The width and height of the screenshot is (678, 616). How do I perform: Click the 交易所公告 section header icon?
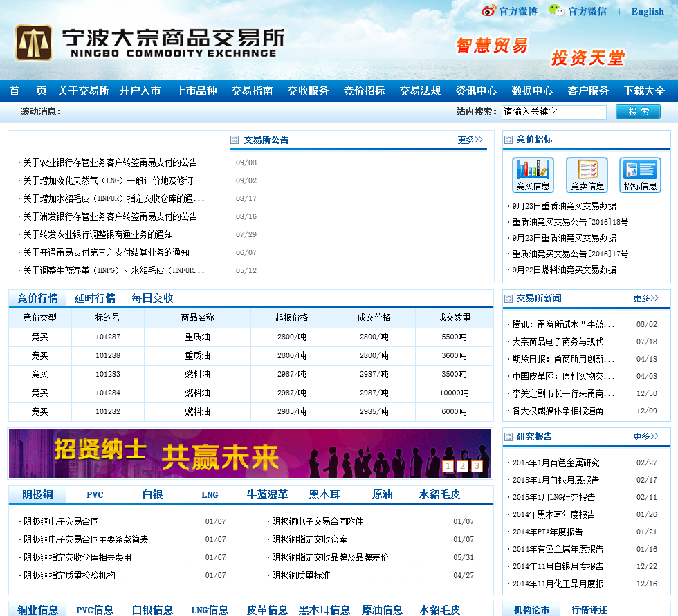[x=235, y=140]
